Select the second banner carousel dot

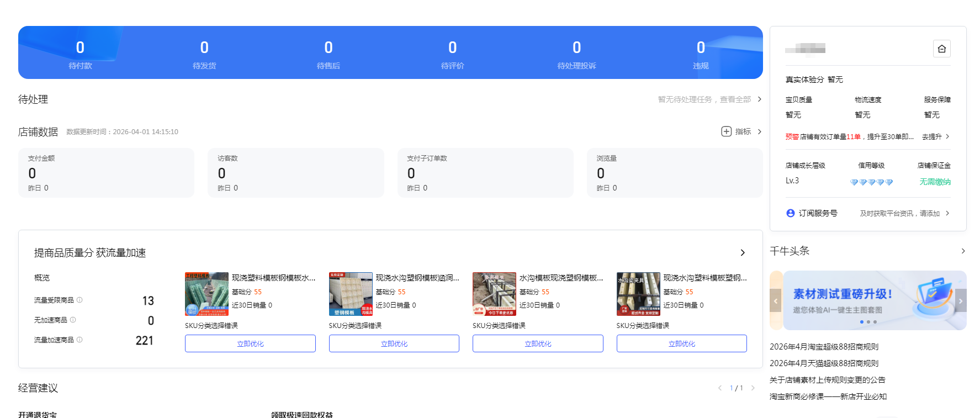coord(868,322)
